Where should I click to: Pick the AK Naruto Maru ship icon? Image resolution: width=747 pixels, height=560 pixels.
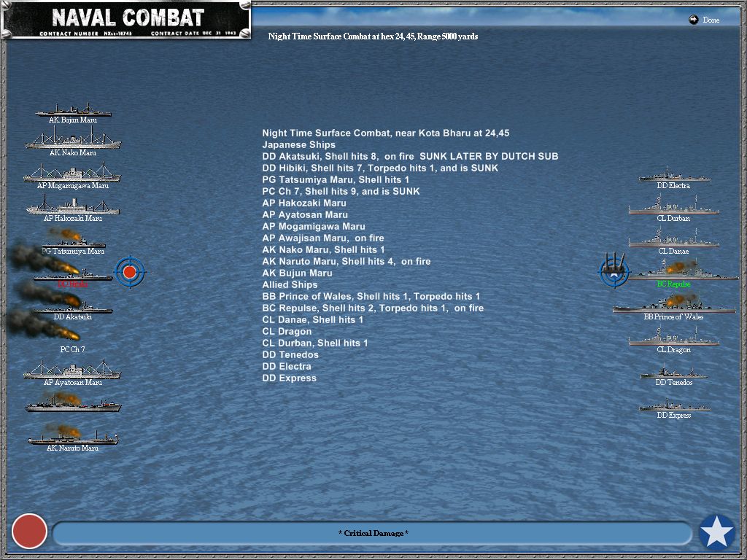coord(73,436)
